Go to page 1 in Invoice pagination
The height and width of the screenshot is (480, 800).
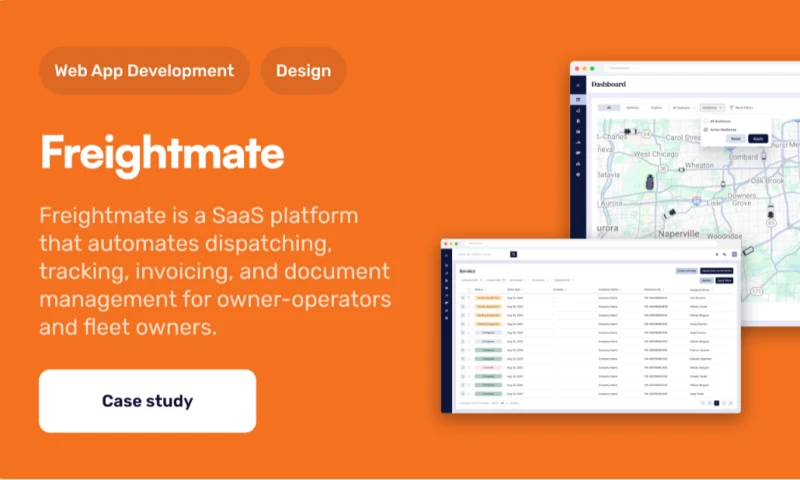click(x=716, y=403)
